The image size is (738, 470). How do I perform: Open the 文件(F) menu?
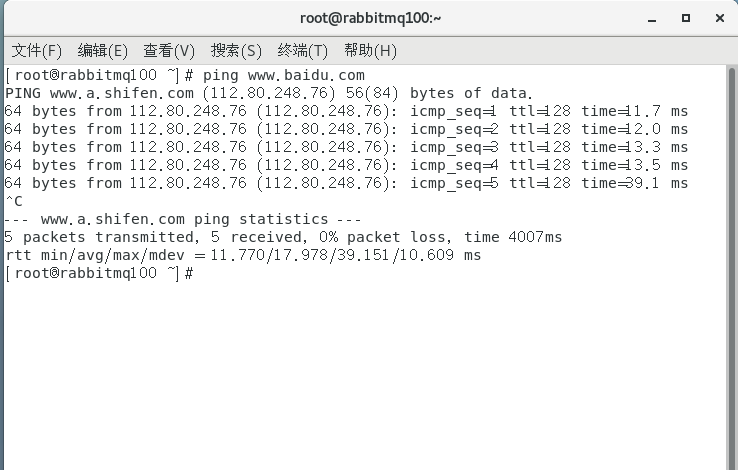tap(36, 50)
